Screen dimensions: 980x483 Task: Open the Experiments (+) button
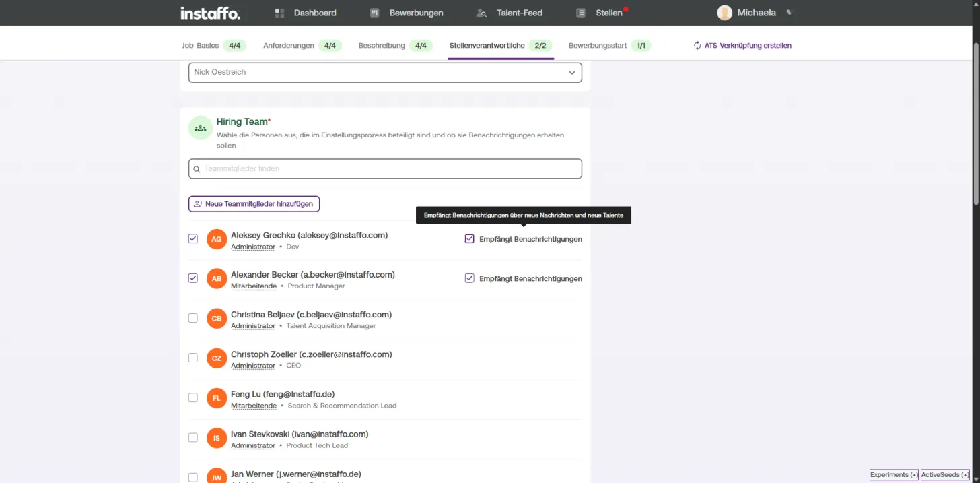pyautogui.click(x=894, y=475)
